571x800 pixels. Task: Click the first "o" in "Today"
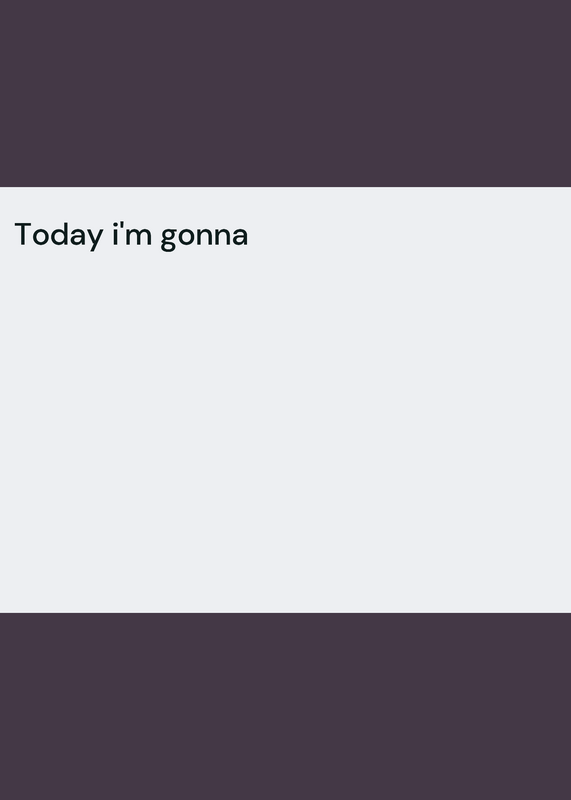tap(41, 236)
